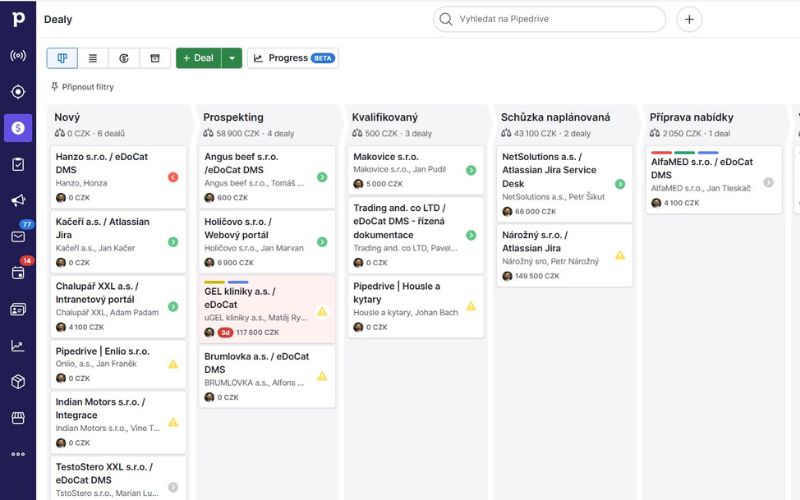Switch to pipeline kanban view
This screenshot has width=800, height=500.
point(62,58)
